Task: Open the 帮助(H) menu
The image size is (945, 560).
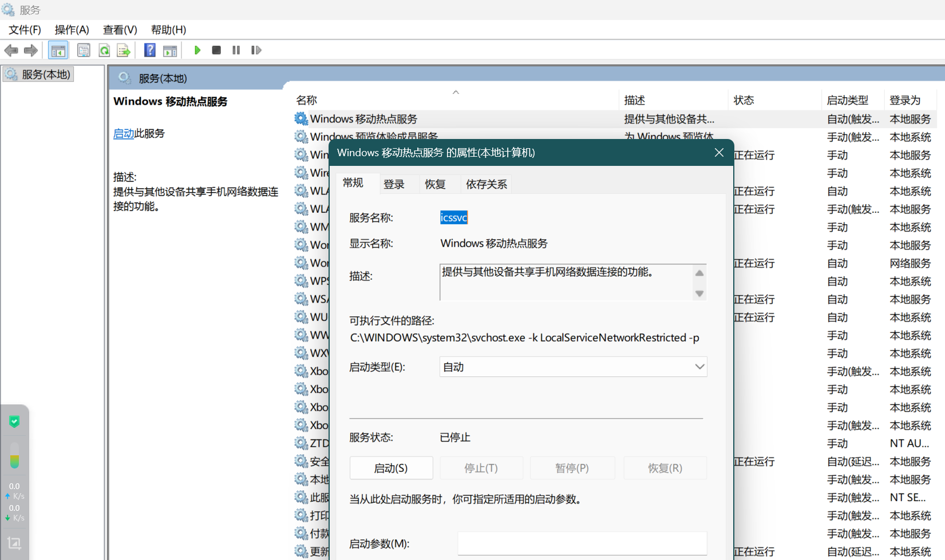Action: point(168,30)
